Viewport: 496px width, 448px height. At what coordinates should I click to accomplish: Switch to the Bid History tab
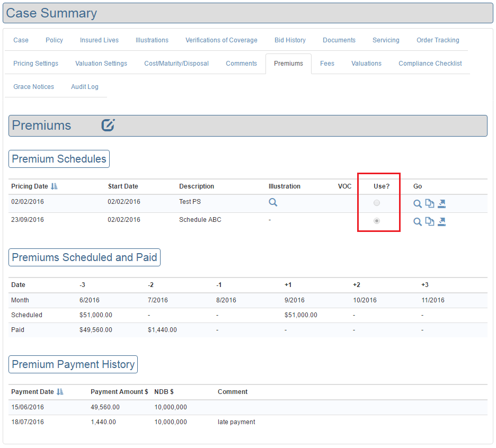[x=290, y=40]
